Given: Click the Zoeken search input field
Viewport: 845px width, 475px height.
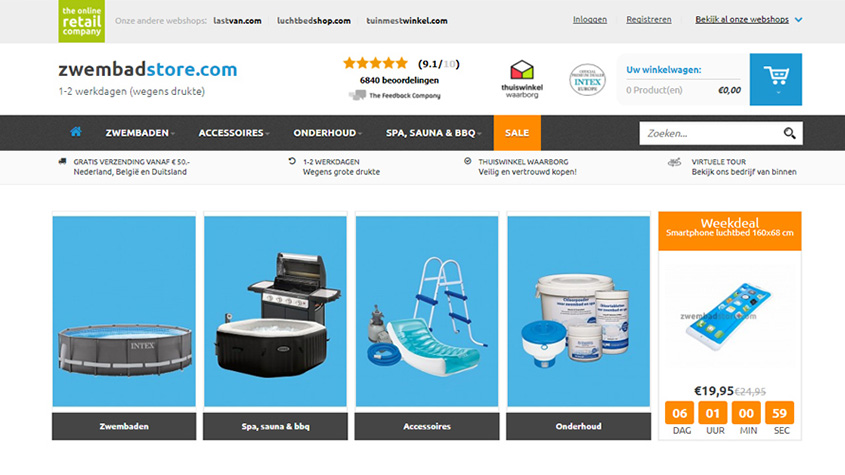Looking at the screenshot, I should point(711,133).
